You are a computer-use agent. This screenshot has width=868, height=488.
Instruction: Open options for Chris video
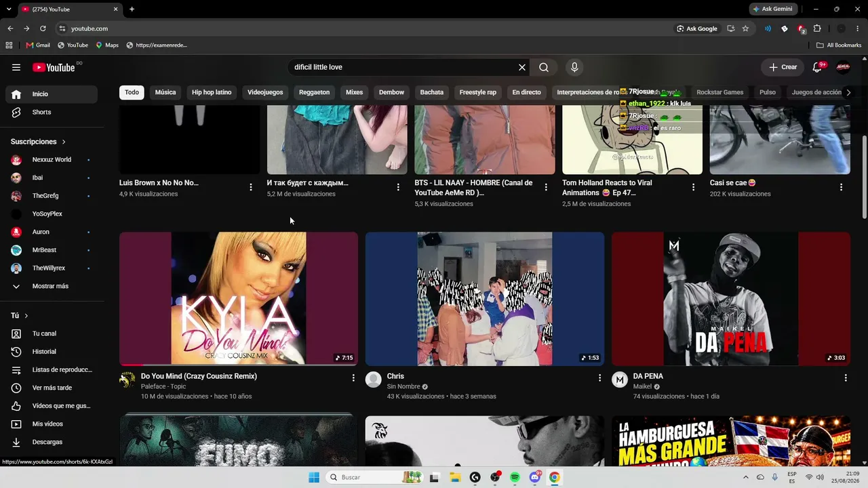pos(599,378)
